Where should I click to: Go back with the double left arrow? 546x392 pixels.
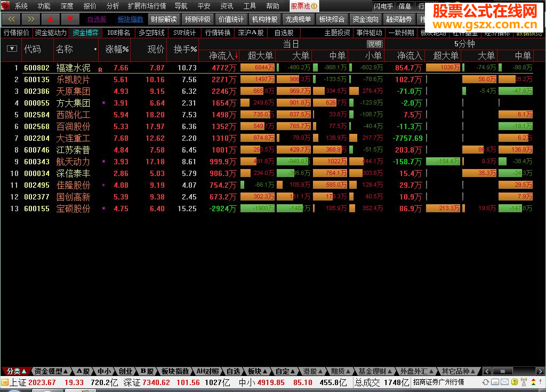11,19
